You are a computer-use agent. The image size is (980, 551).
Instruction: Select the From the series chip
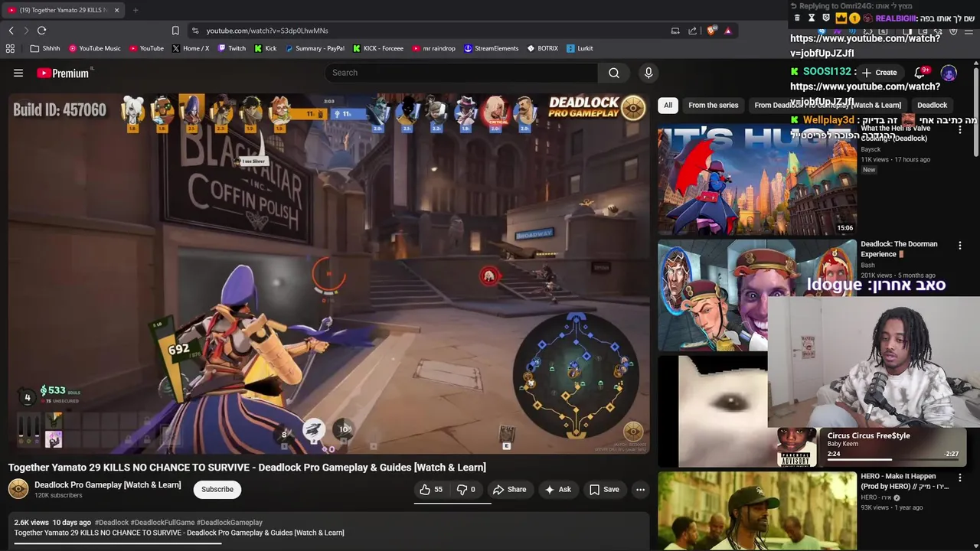point(714,105)
